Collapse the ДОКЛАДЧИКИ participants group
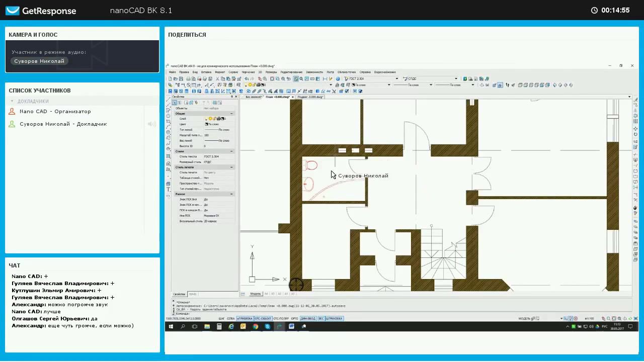This screenshot has width=644, height=362. coord(13,101)
